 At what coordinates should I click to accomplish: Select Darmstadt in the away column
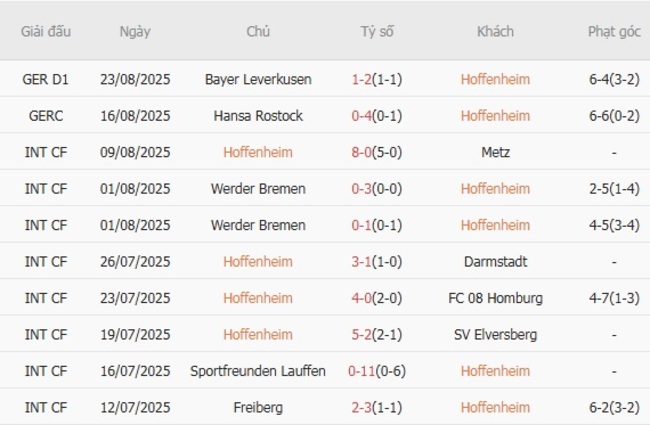[x=495, y=262]
